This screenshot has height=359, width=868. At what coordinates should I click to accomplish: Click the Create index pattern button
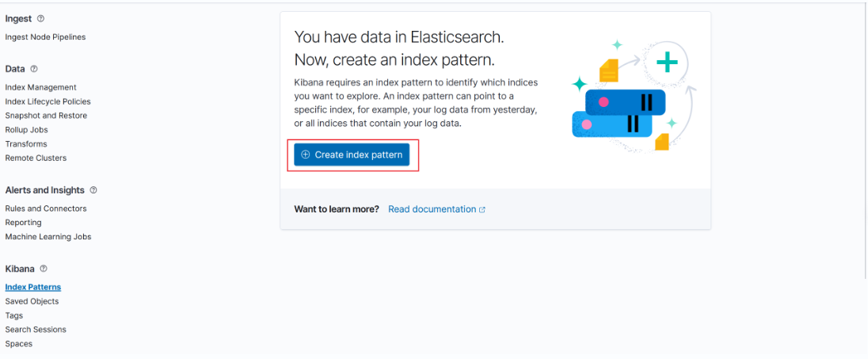(x=352, y=155)
